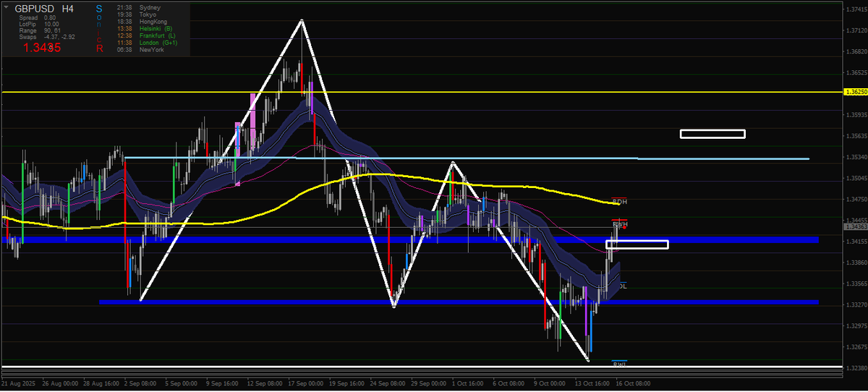Click the H4 timeframe label
The image size is (868, 392).
coord(67,9)
